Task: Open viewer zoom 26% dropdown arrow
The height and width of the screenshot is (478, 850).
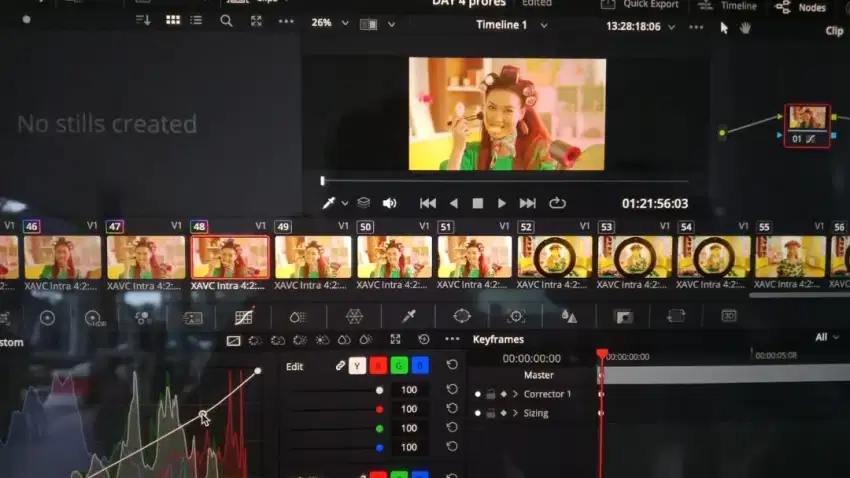Action: (x=345, y=23)
